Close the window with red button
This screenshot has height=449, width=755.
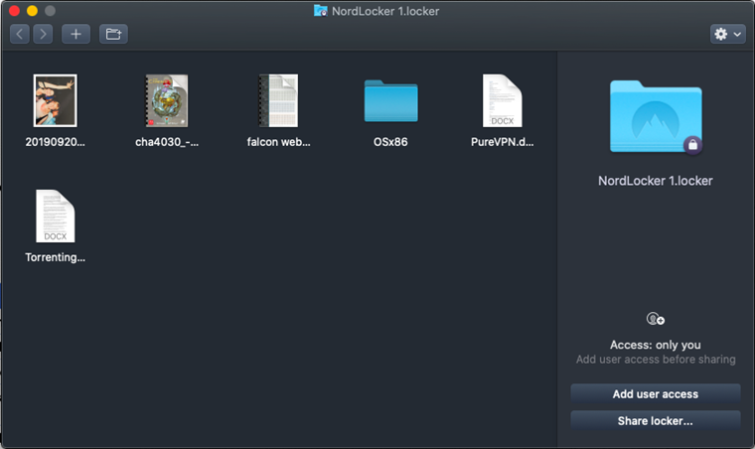[x=14, y=11]
